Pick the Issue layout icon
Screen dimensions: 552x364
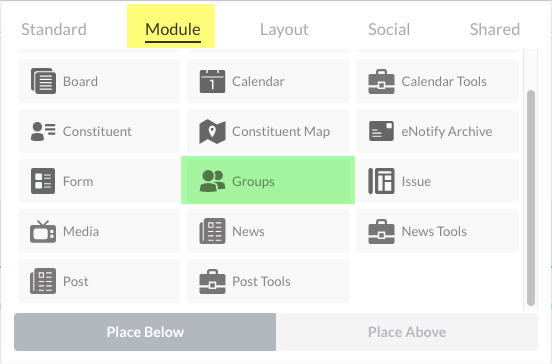[x=381, y=181]
